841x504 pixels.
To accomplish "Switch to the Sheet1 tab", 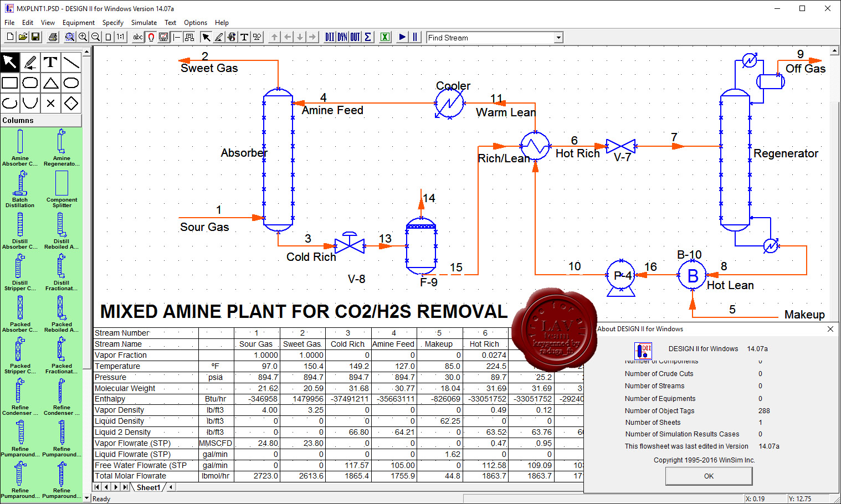I will click(148, 487).
